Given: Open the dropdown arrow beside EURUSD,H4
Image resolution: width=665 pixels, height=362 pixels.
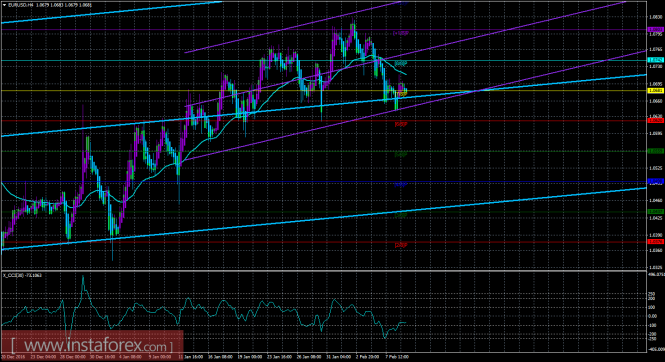Looking at the screenshot, I should coord(4,5).
